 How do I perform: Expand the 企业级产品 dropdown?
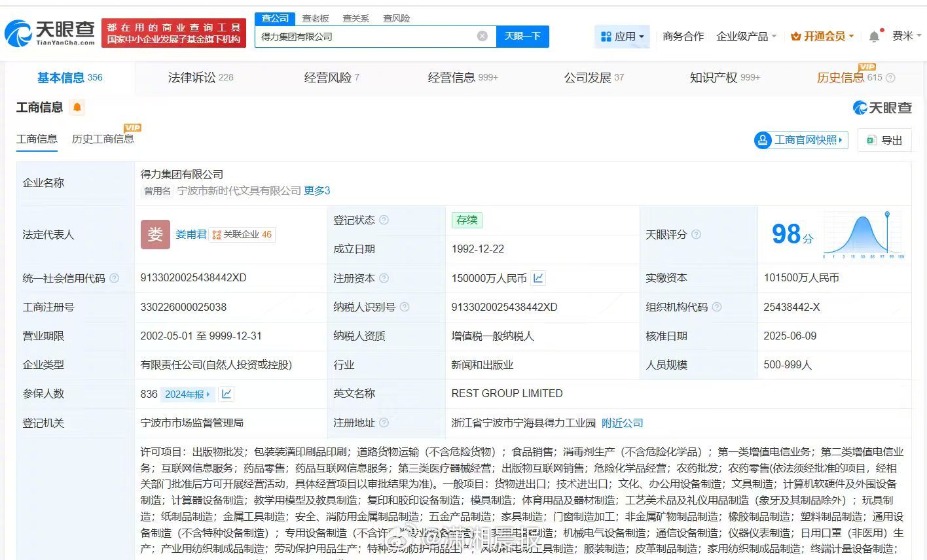[746, 37]
